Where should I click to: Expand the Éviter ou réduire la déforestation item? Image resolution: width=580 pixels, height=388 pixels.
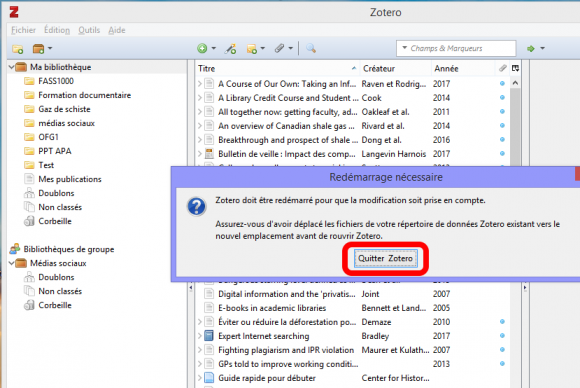click(199, 322)
